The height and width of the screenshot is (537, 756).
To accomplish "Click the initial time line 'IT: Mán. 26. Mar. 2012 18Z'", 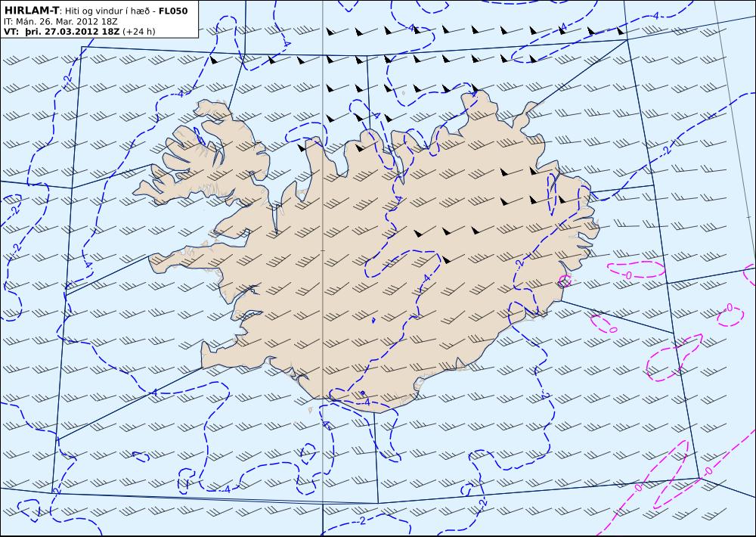I will (60, 22).
